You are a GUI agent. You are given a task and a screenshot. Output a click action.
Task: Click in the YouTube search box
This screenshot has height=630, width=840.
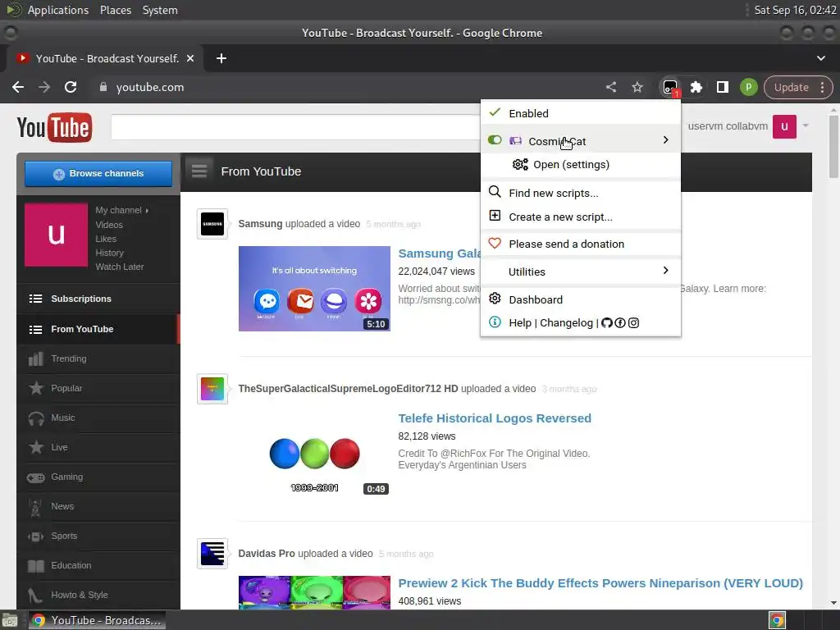[x=295, y=126]
